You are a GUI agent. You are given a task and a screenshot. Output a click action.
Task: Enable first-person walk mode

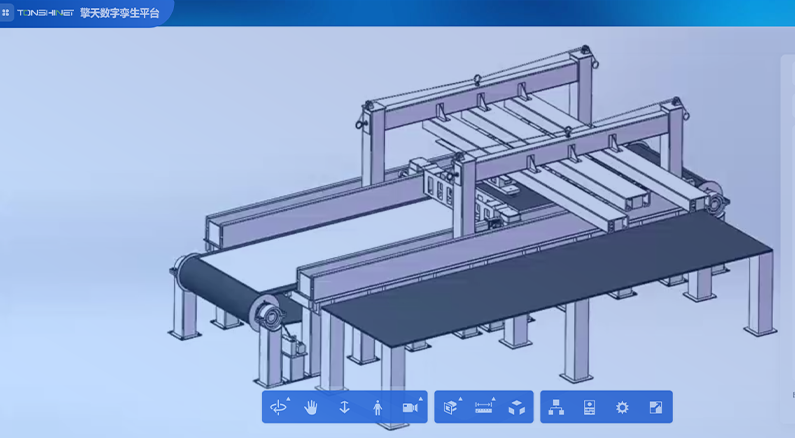pyautogui.click(x=377, y=407)
